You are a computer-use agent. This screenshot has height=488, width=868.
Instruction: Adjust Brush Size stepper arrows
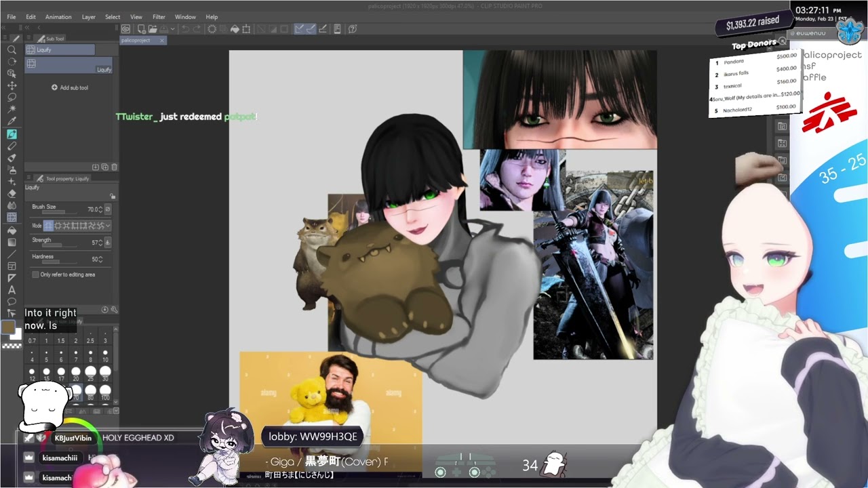pyautogui.click(x=101, y=209)
